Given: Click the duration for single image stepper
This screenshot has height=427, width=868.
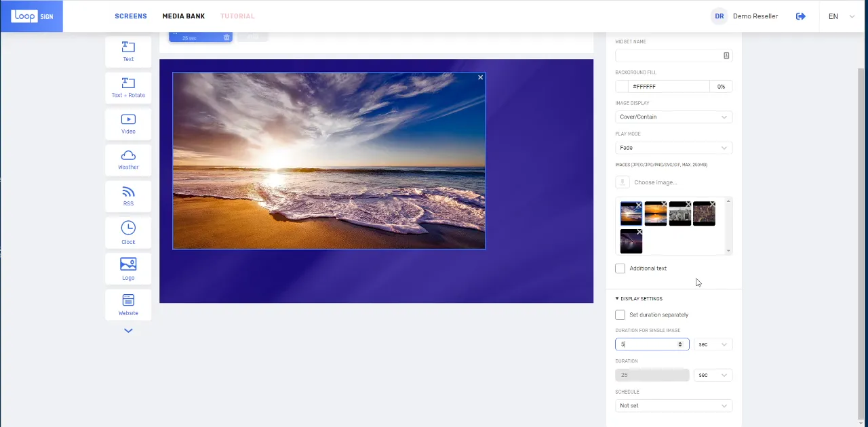Looking at the screenshot, I should pyautogui.click(x=680, y=344).
